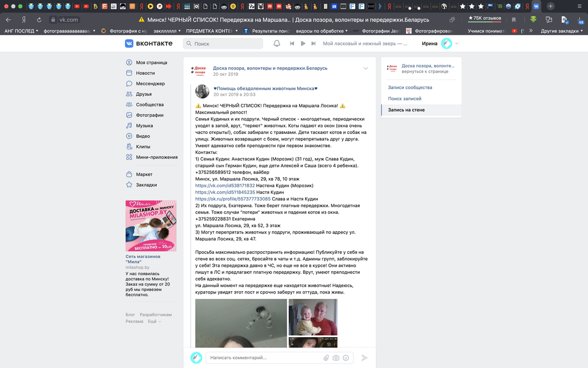Click the Мини-приложения grid icon

[129, 157]
